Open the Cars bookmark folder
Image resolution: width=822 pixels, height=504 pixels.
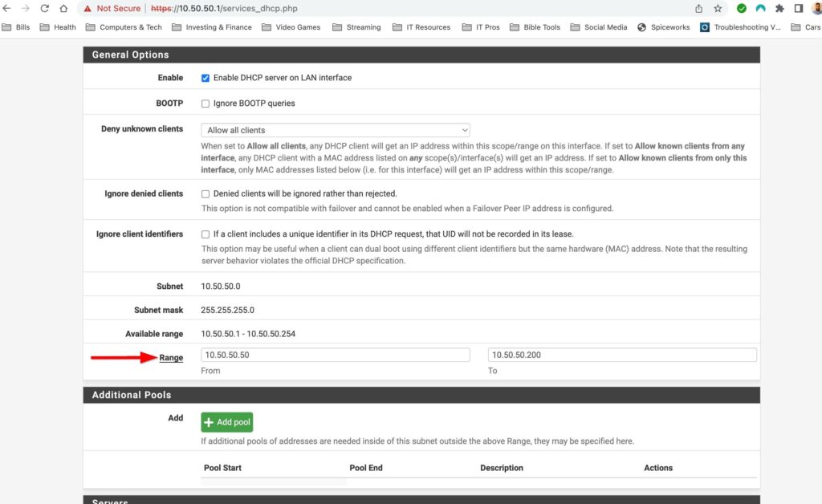coord(806,27)
